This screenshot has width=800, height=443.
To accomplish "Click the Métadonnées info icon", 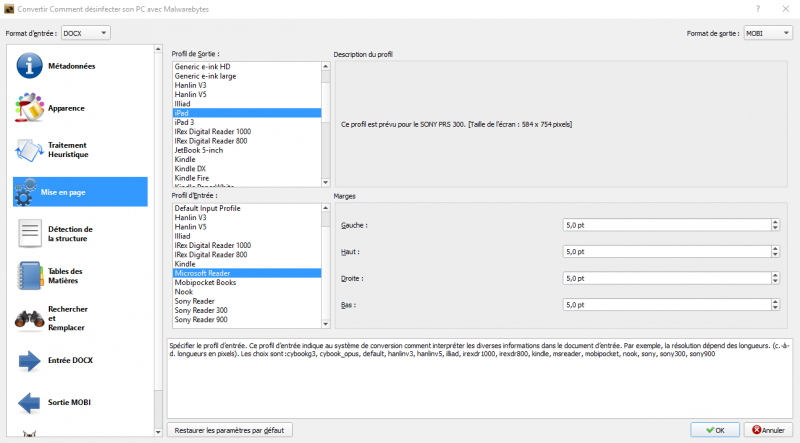I will pyautogui.click(x=28, y=66).
